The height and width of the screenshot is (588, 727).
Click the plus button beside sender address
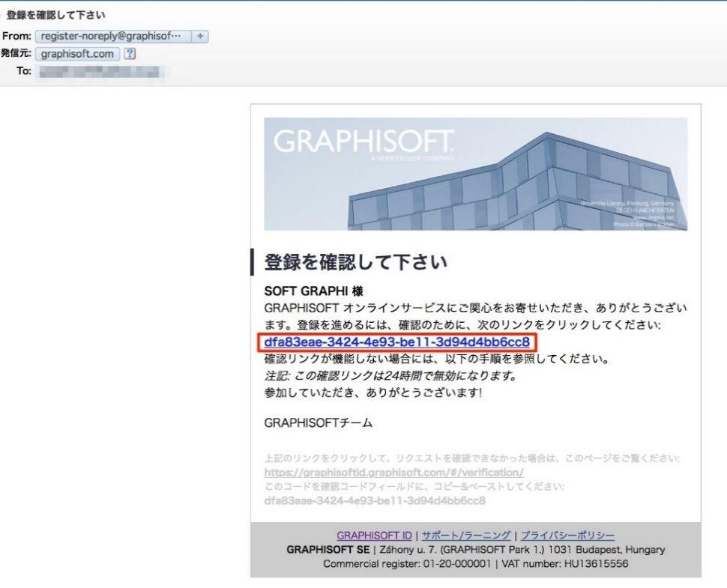[x=200, y=36]
